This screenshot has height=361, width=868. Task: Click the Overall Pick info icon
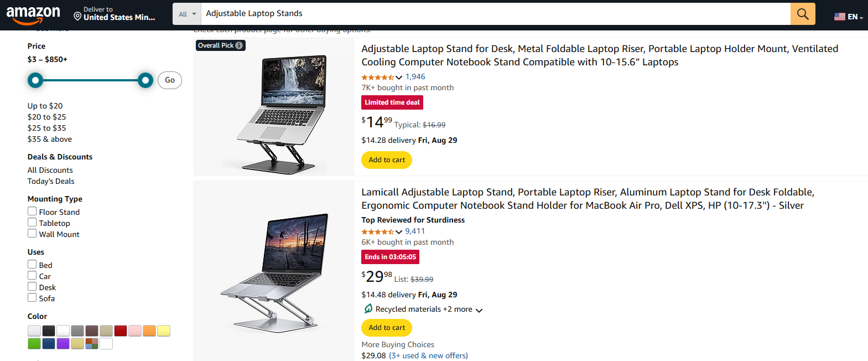(240, 45)
